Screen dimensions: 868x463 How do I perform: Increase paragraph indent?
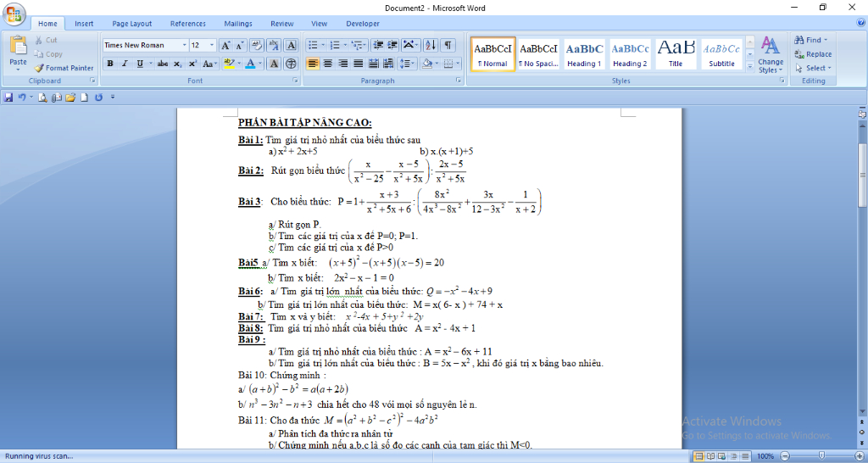[392, 45]
